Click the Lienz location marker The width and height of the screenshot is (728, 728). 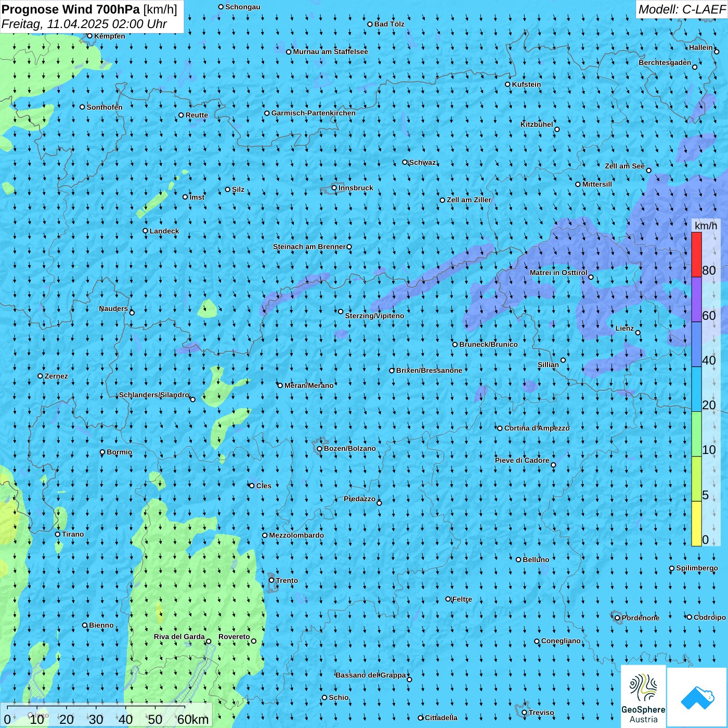click(638, 333)
